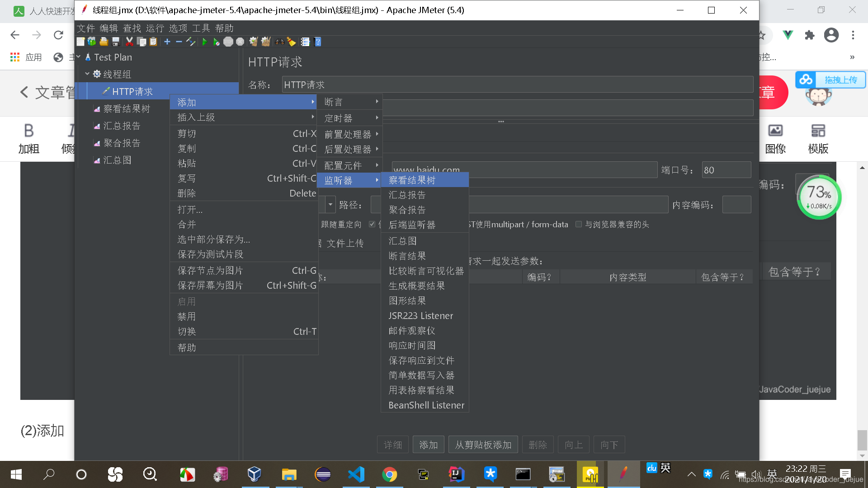The width and height of the screenshot is (868, 488).
Task: Click the blue plus Expand All icon
Action: tap(167, 42)
